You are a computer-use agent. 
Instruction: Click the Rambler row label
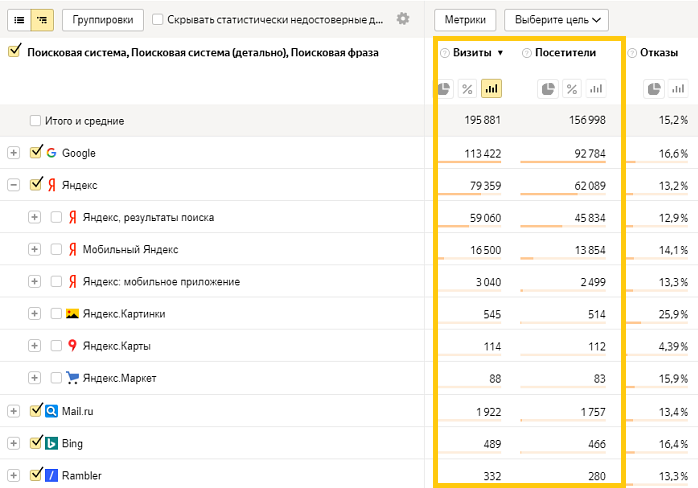click(x=81, y=476)
